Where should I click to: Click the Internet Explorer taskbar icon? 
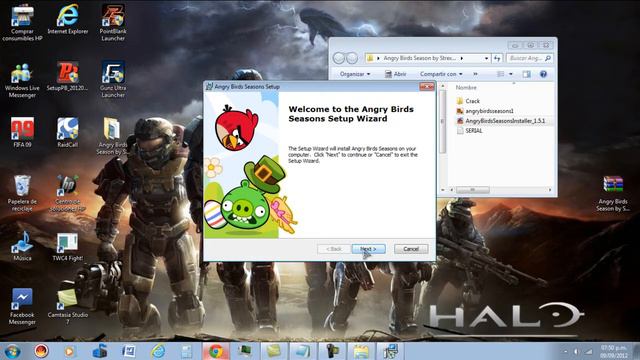click(x=158, y=351)
